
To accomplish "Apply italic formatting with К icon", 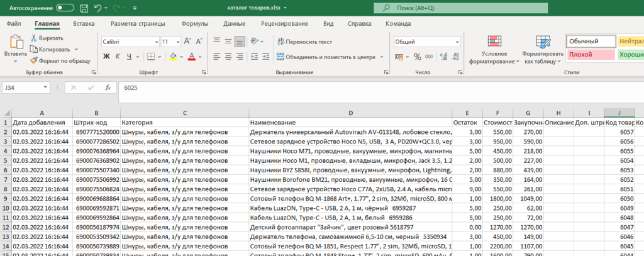I will (x=117, y=57).
